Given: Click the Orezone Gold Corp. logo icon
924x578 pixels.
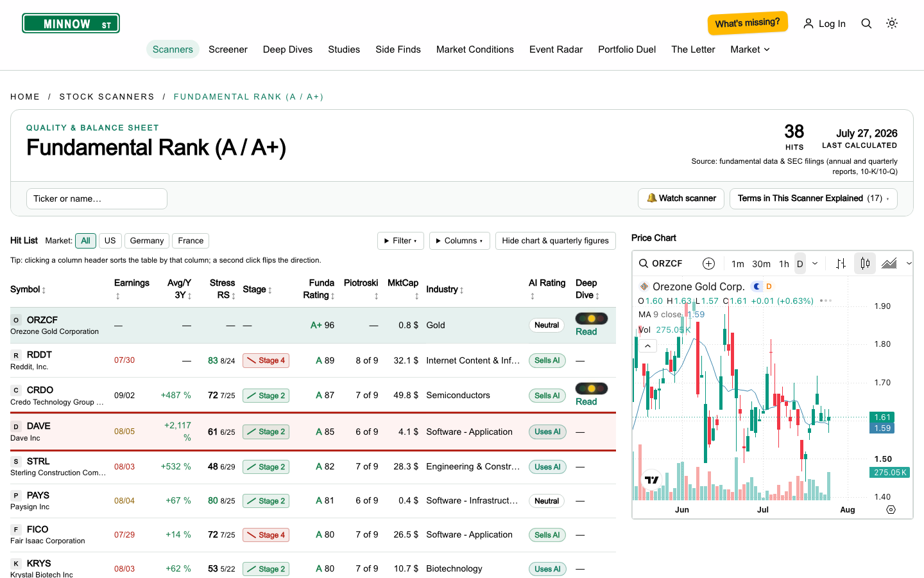Looking at the screenshot, I should tap(644, 286).
